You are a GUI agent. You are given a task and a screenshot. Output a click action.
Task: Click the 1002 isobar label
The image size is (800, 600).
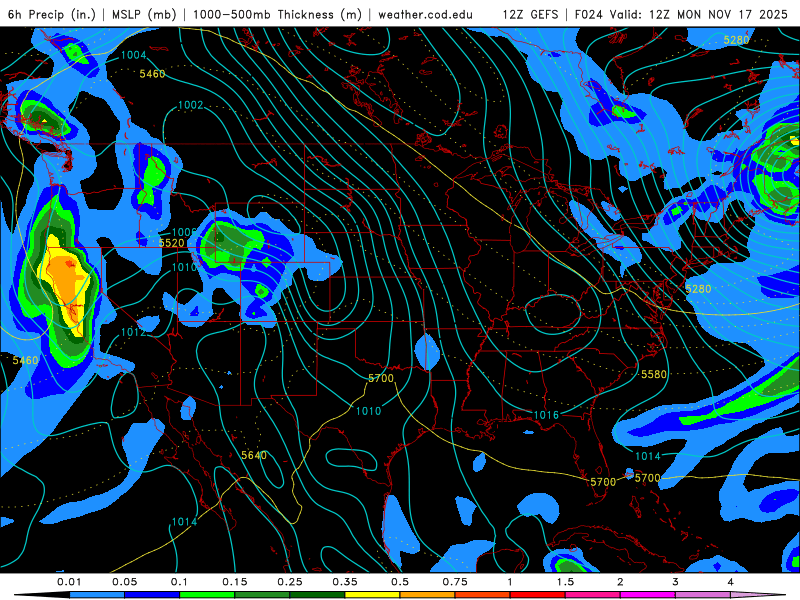click(190, 105)
